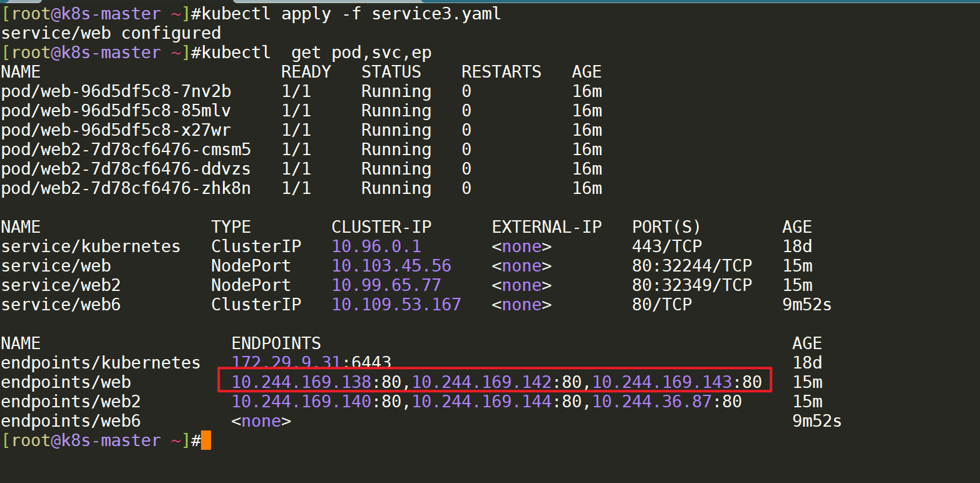Select pod/web2-7d78cf6476-zhk8n name
Image resolution: width=980 pixels, height=483 pixels.
[x=126, y=188]
